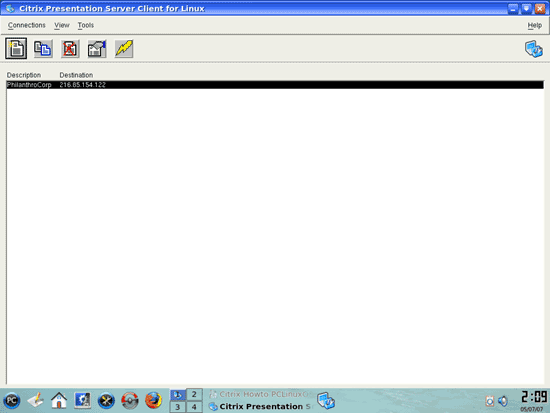Open the red lifebuoy package manager icon
Viewport: 550px width, 413px height.
tap(130, 400)
